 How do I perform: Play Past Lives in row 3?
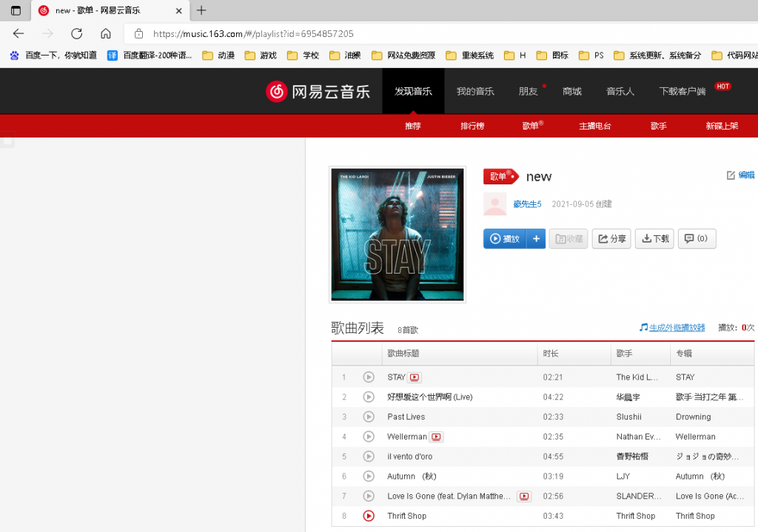(x=369, y=417)
